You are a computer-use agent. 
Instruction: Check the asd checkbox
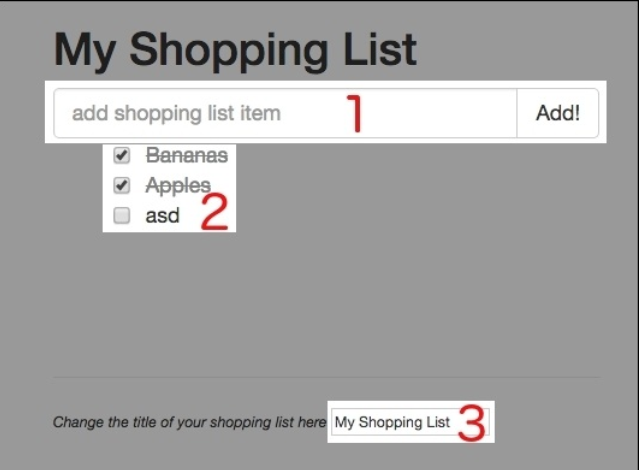coord(122,216)
